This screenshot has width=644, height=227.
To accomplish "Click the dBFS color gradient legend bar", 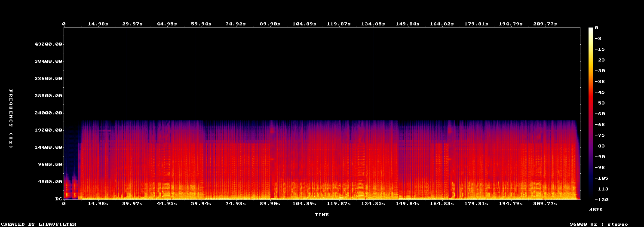I will pyautogui.click(x=591, y=113).
